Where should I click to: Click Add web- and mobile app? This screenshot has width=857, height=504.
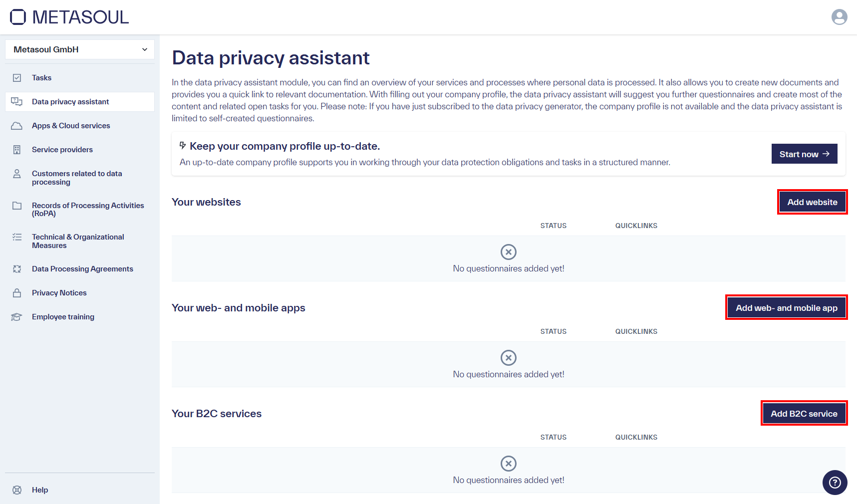pos(786,307)
